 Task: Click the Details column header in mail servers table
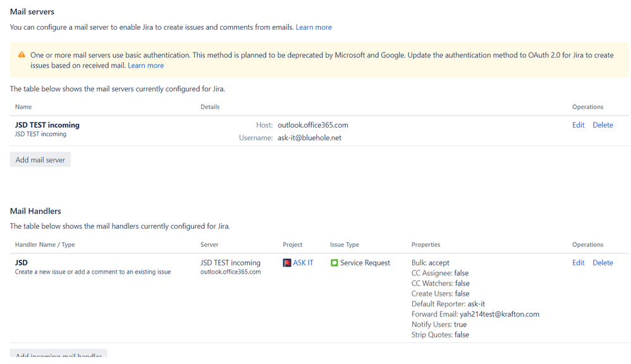(210, 107)
